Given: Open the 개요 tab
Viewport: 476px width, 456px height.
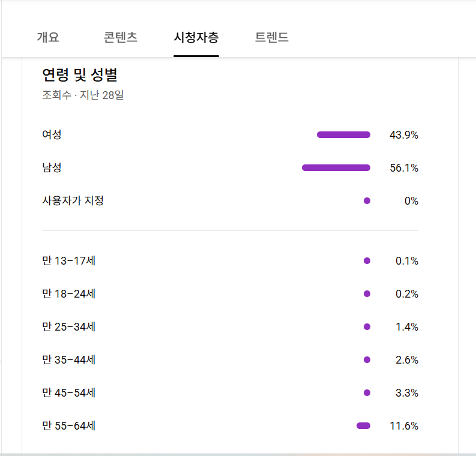Looking at the screenshot, I should coord(48,37).
